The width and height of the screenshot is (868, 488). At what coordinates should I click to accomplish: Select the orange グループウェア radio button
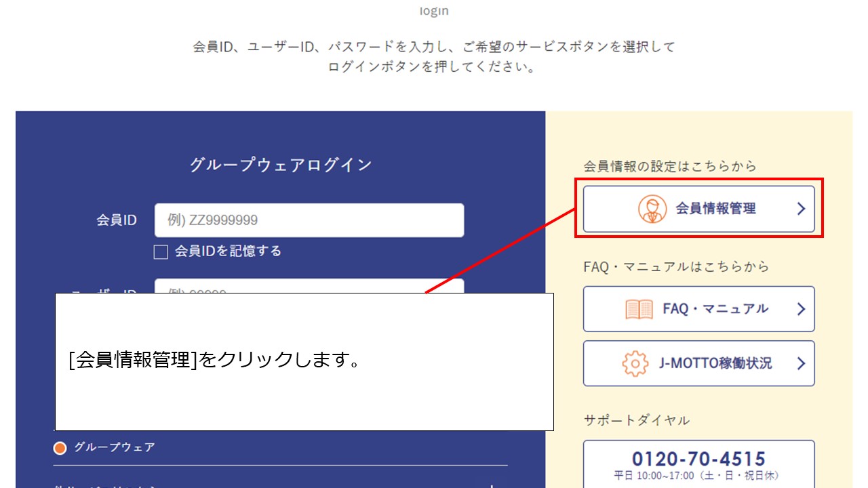tap(60, 447)
